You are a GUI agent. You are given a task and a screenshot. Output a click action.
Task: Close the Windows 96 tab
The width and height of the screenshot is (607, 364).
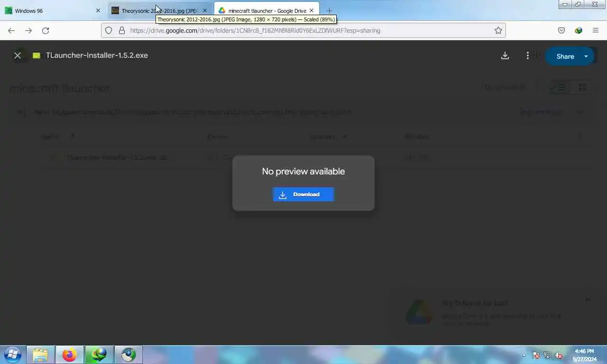click(98, 10)
